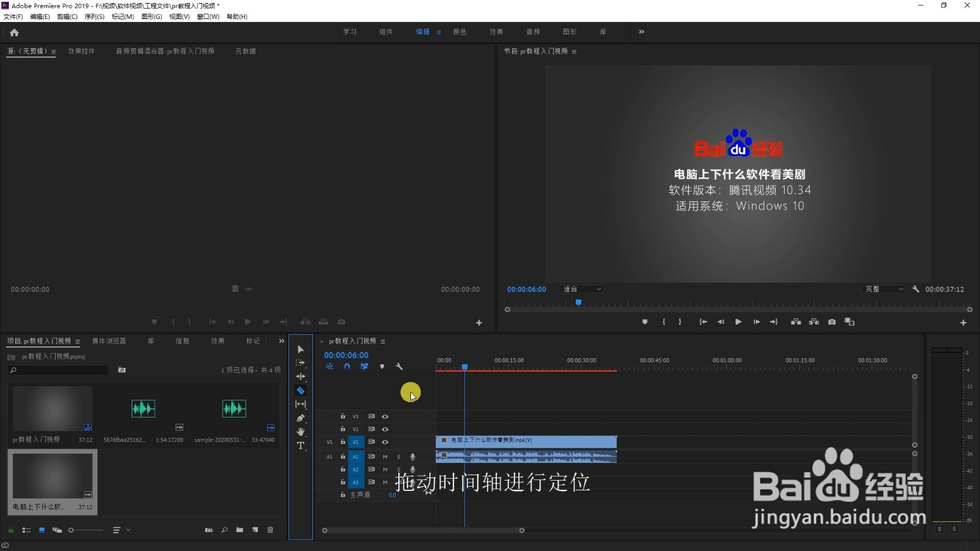Screen dimensions: 980x551
Task: Click Extract button in Program monitor
Action: pos(814,322)
